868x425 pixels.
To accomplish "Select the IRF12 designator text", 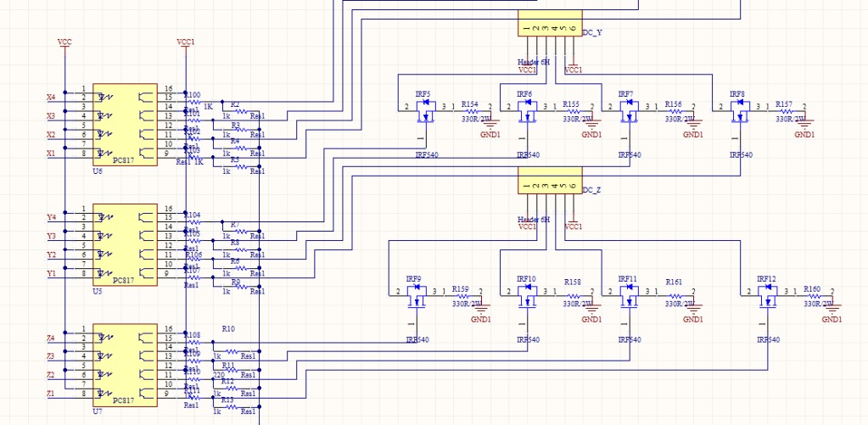I will point(767,278).
